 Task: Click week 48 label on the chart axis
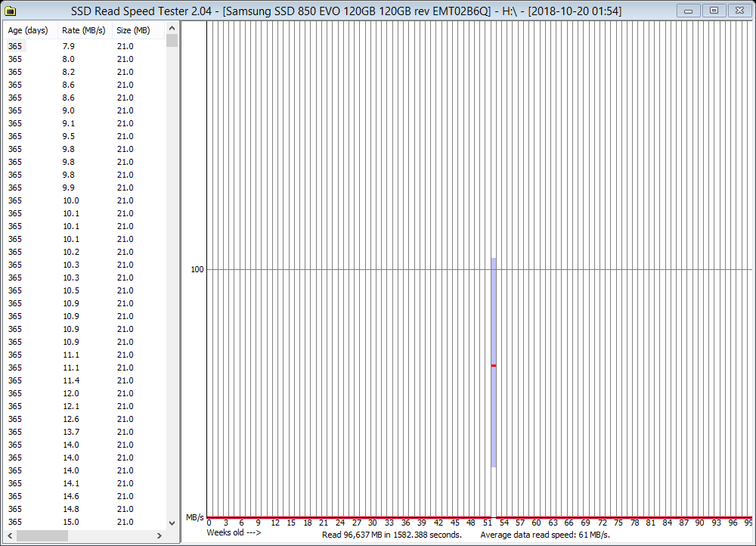(470, 523)
